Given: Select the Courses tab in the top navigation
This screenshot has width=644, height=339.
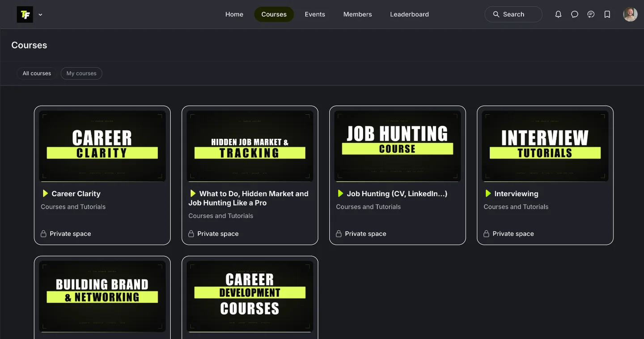Looking at the screenshot, I should [274, 14].
